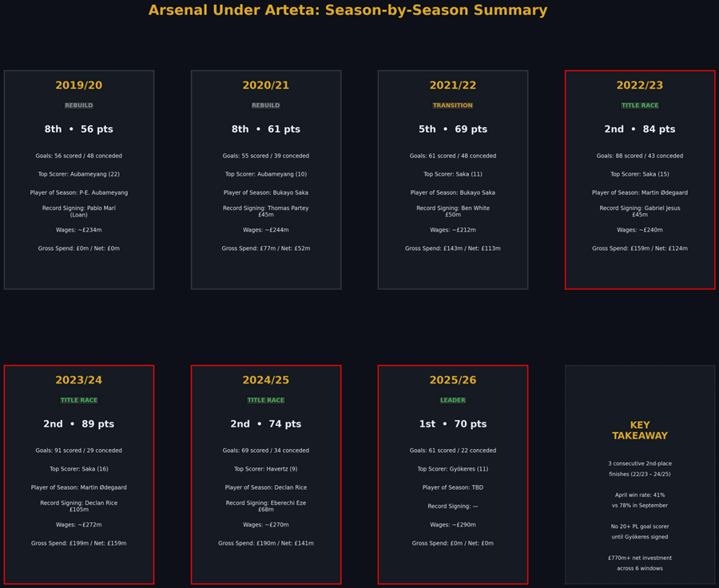Select Top Scorer: Gyökeres (11) line

(x=453, y=469)
